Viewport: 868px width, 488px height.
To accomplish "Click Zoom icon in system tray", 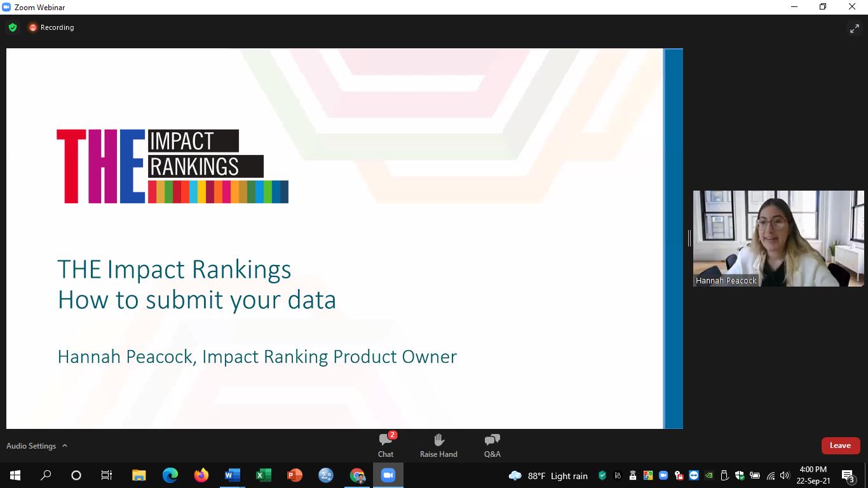I will pyautogui.click(x=663, y=475).
